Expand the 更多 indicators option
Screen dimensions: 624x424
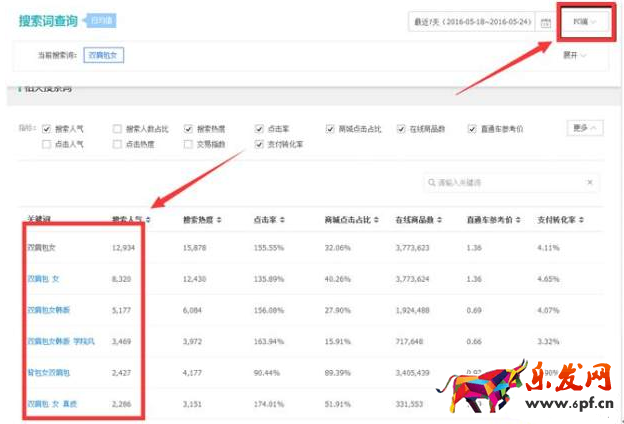(x=585, y=128)
